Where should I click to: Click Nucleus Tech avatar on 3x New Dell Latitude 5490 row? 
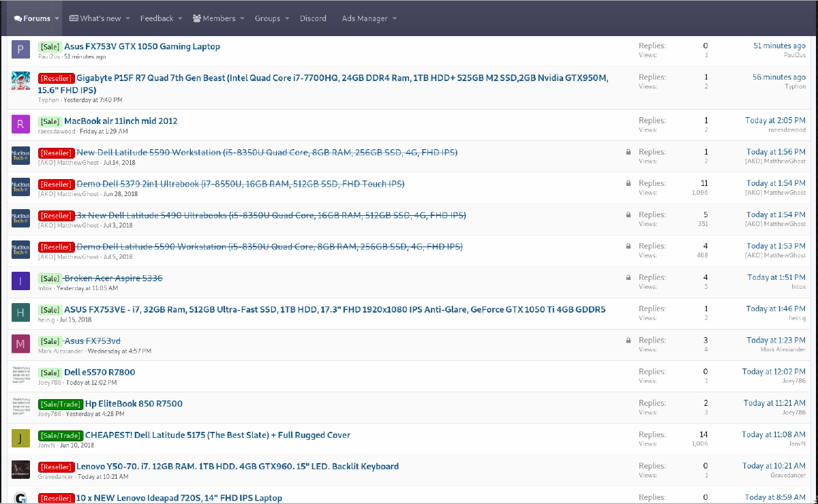20,219
